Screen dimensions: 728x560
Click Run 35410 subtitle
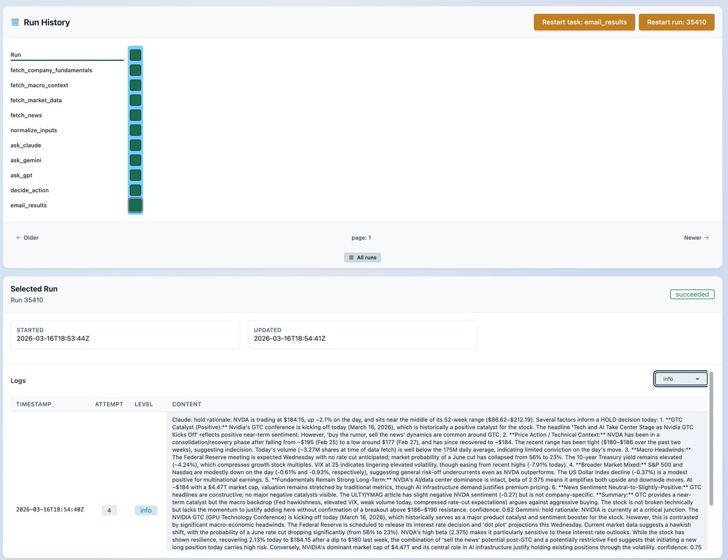pos(27,300)
